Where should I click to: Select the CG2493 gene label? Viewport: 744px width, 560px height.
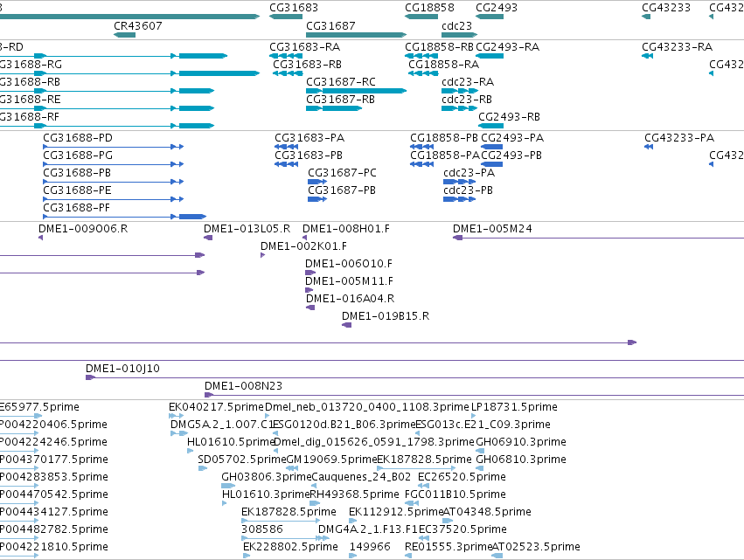click(x=497, y=8)
